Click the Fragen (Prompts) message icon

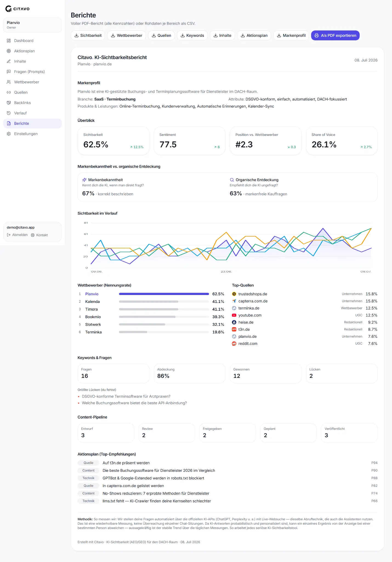9,72
